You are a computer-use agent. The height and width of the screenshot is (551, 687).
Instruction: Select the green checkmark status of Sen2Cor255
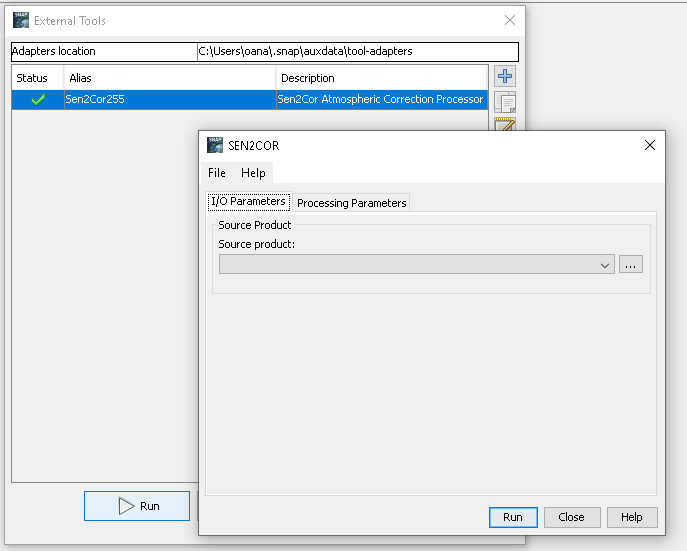(x=38, y=100)
